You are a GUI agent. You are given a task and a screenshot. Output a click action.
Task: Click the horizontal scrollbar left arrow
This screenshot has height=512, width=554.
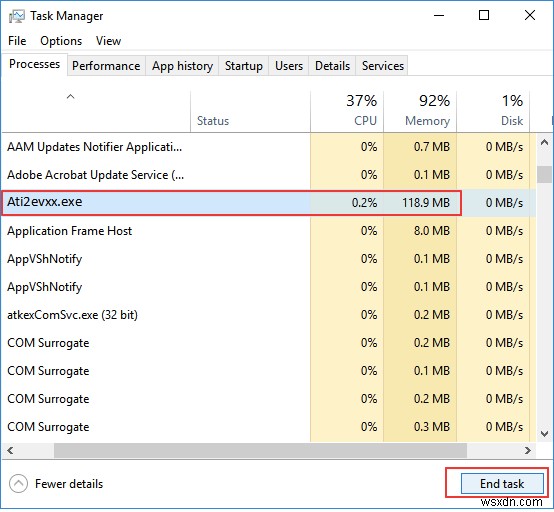[x=10, y=451]
